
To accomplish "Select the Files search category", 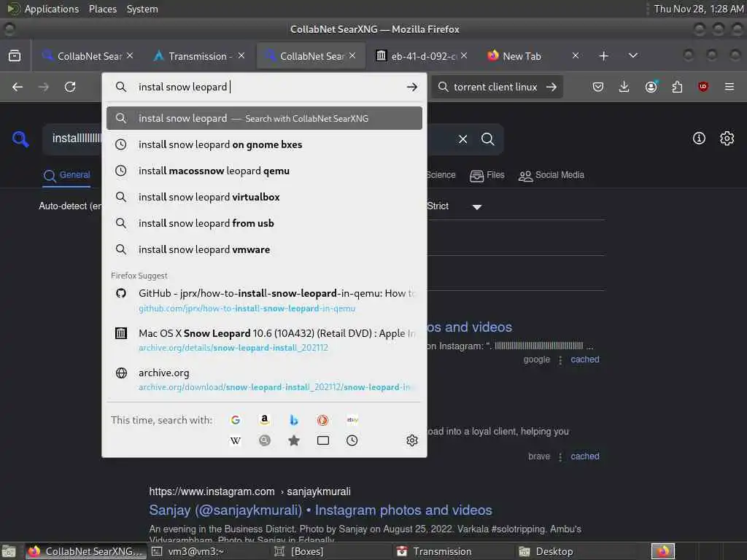I will click(x=487, y=175).
